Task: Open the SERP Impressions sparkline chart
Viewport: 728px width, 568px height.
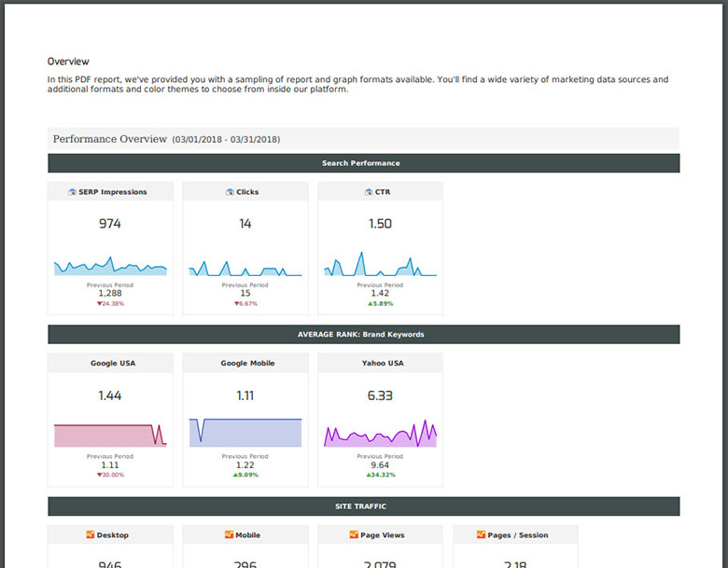Action: coord(110,267)
